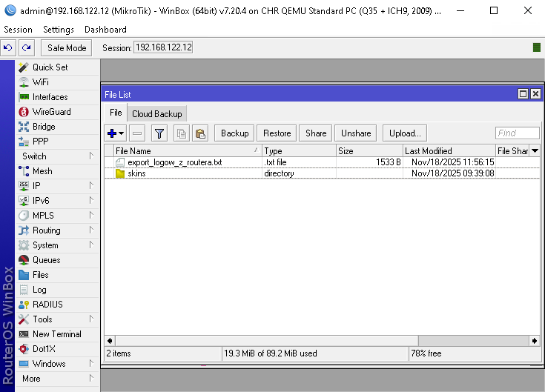The width and height of the screenshot is (545, 392).
Task: Click the minus remove button
Action: pyautogui.click(x=137, y=133)
